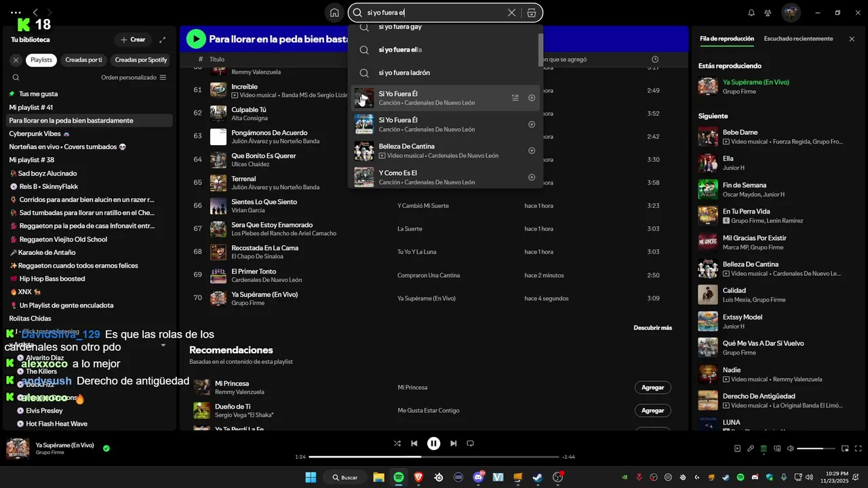Toggle the Playlists filter chip
868x488 pixels.
[x=41, y=60]
